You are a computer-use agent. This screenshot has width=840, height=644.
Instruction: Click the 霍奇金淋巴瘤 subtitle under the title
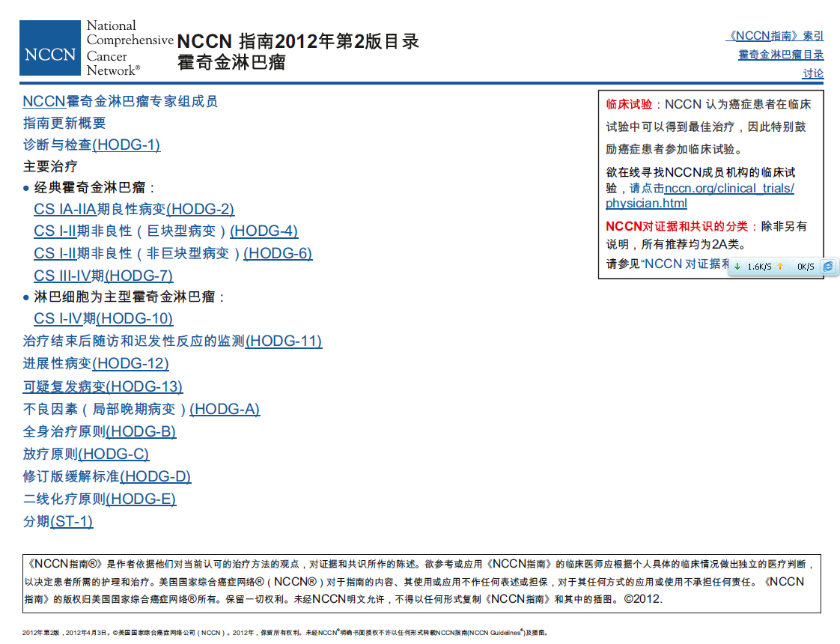pos(231,62)
